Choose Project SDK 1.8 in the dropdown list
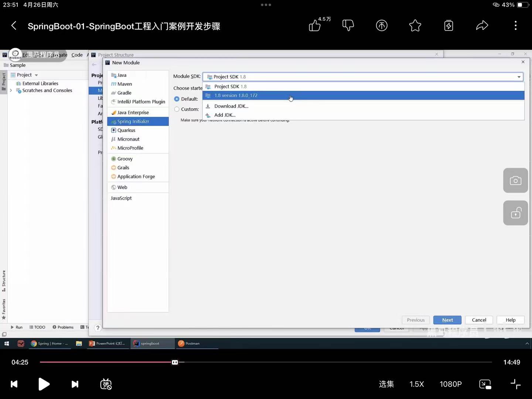Screen dimensions: 532x399 click(x=364, y=86)
